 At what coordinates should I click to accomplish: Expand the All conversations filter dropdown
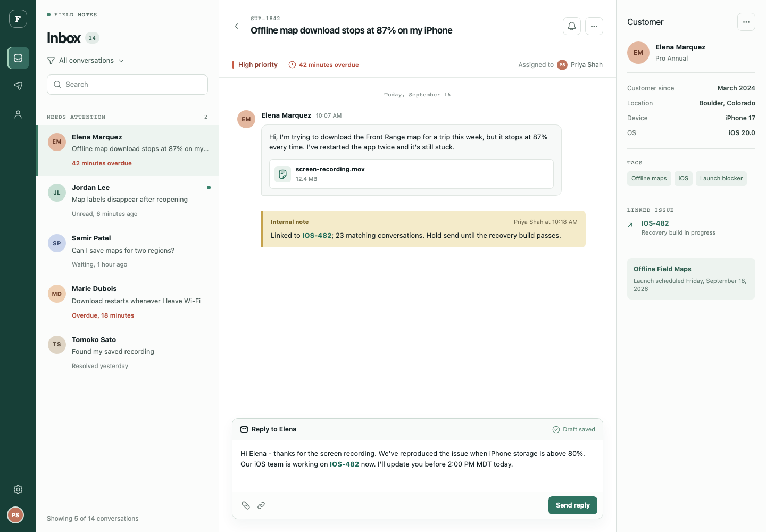[86, 61]
